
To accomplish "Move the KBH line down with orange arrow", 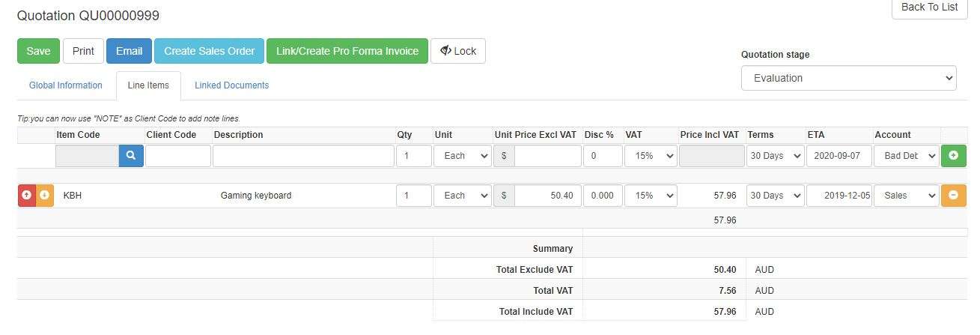I will [x=44, y=196].
